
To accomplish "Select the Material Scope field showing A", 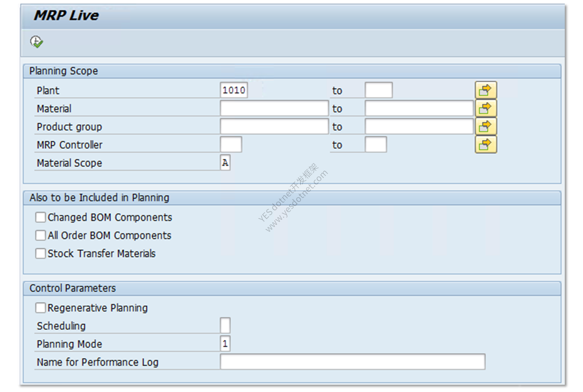I will pyautogui.click(x=225, y=163).
